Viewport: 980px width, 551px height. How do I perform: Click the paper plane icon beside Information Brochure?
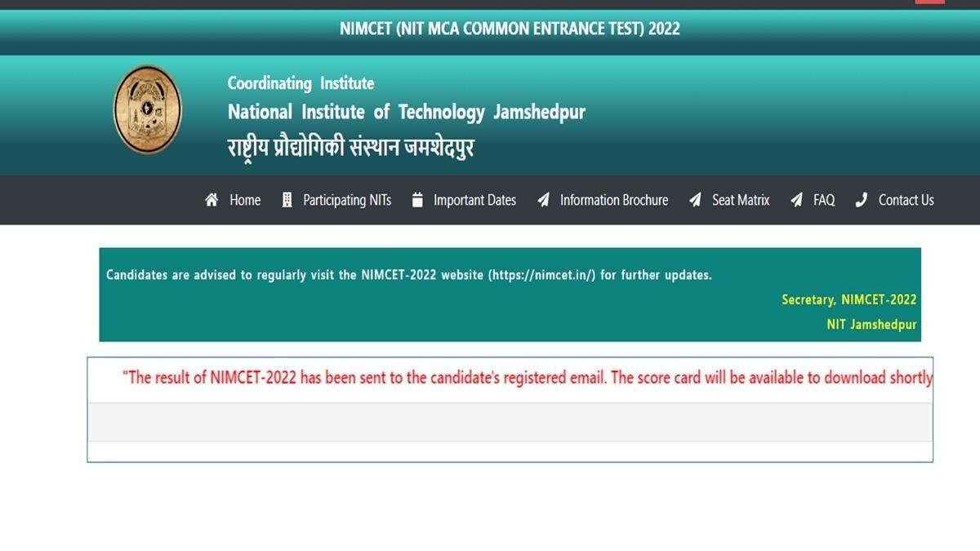tap(541, 199)
